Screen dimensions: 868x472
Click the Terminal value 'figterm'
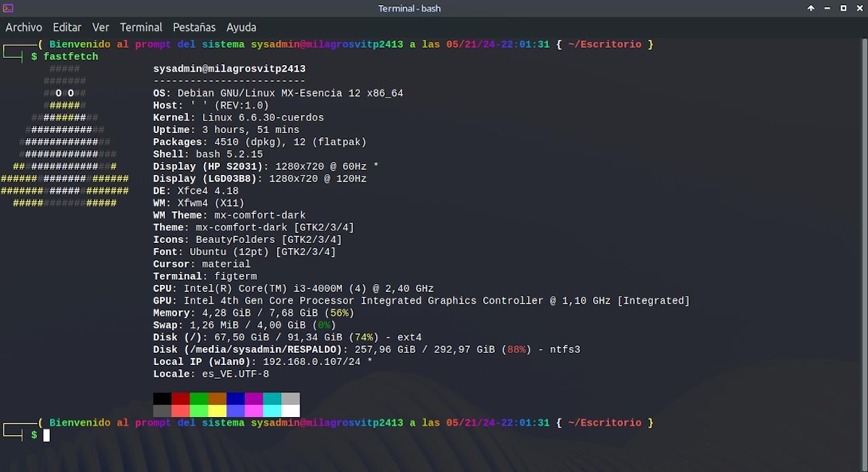(x=235, y=276)
